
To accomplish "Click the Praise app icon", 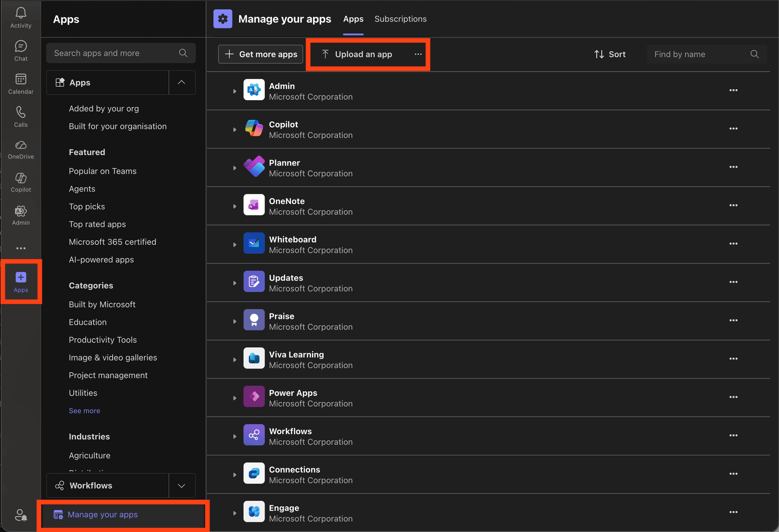I will pos(254,320).
